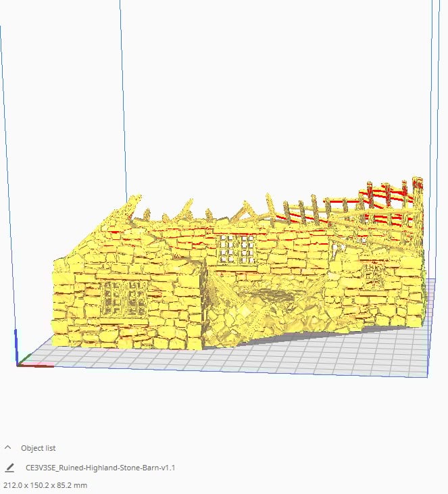Click the pencil edit icon beside the barn file
This screenshot has height=494, width=448.
click(9, 468)
